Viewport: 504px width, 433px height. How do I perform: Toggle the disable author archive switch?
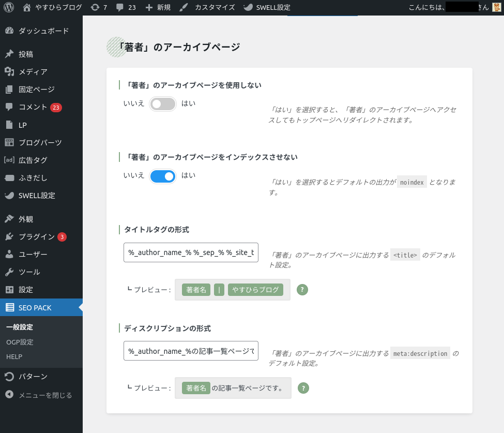click(163, 104)
